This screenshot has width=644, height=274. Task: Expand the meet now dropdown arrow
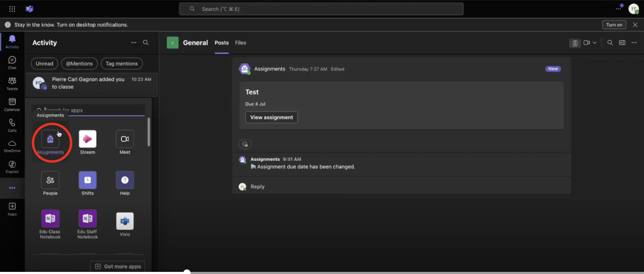click(594, 43)
